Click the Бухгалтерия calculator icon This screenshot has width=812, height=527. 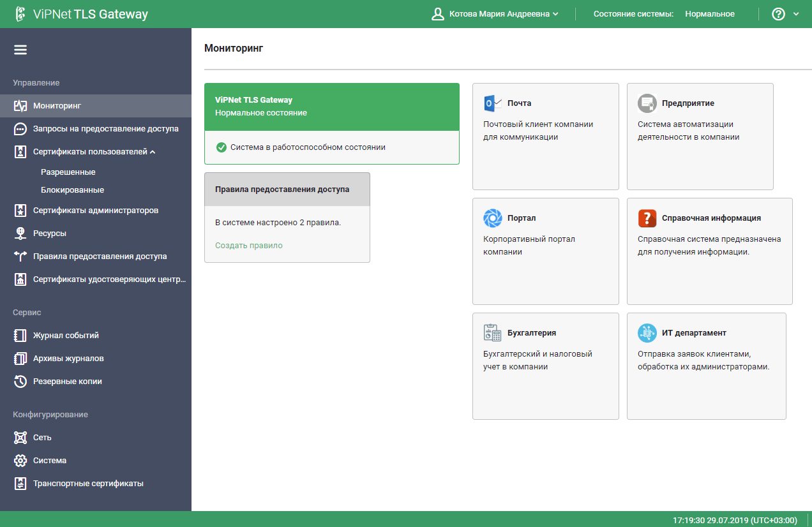click(x=493, y=333)
